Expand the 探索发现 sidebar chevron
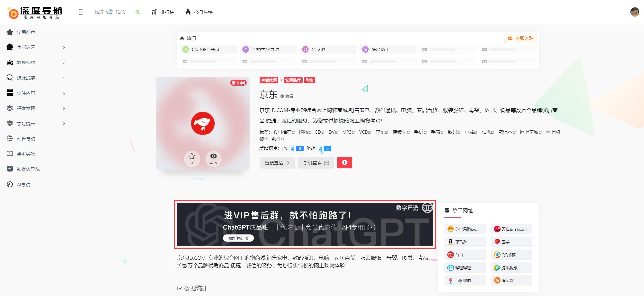644x296 pixels. click(64, 108)
